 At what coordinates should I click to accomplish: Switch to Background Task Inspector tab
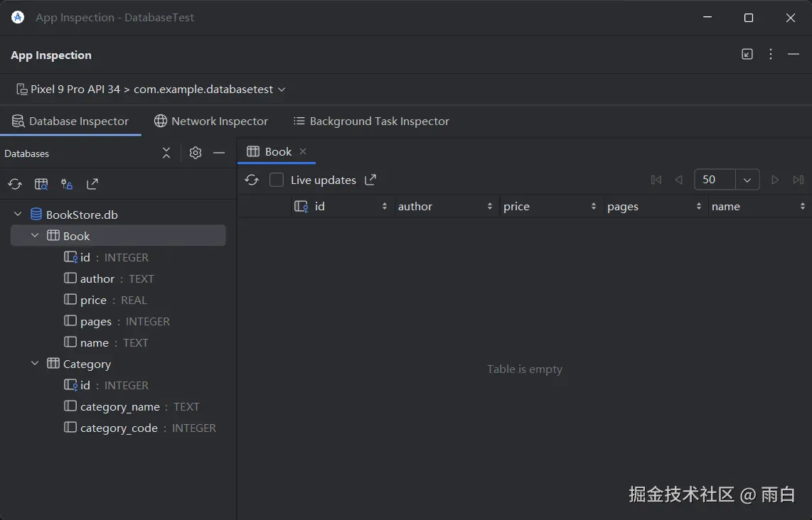tap(371, 121)
